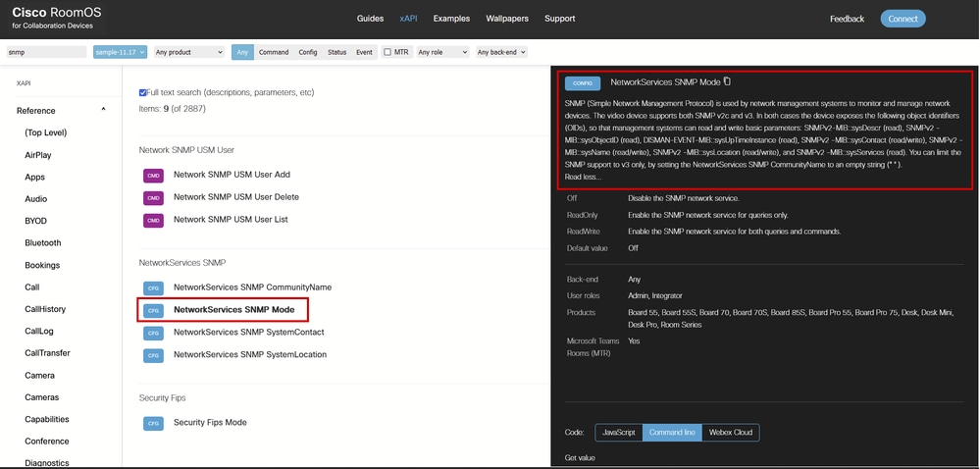Filter by Command type

[x=274, y=53]
